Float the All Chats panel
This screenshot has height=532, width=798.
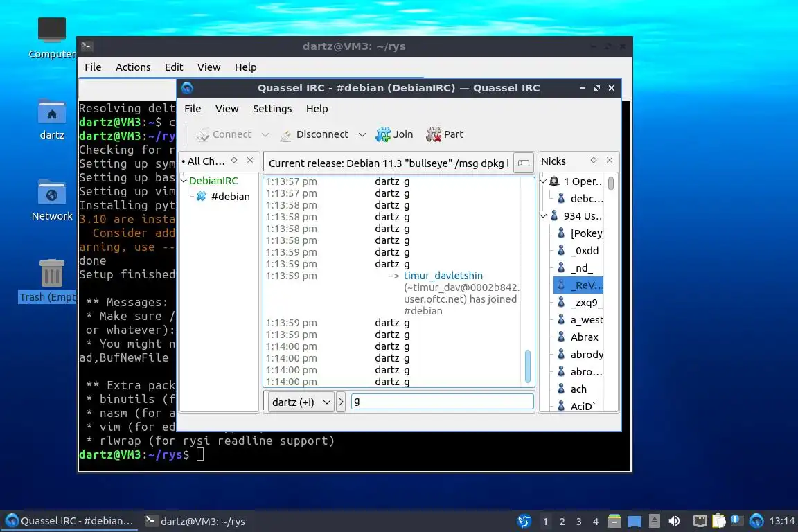tap(234, 161)
